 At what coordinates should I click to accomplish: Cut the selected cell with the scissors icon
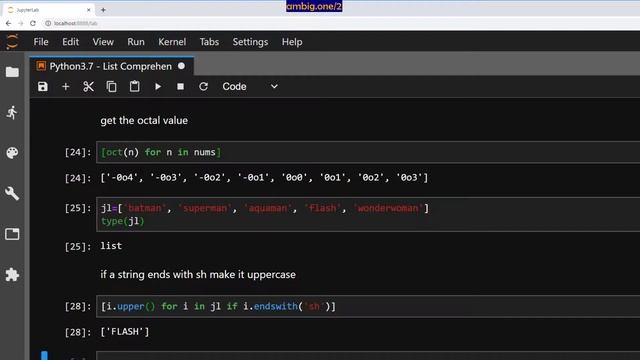point(88,87)
